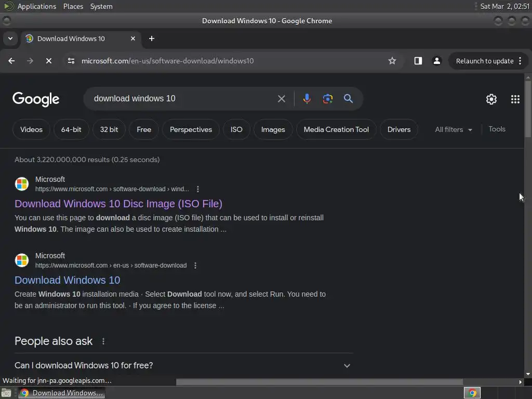
Task: Expand 'Can I download Windows 10 for free?'
Action: pyautogui.click(x=183, y=365)
